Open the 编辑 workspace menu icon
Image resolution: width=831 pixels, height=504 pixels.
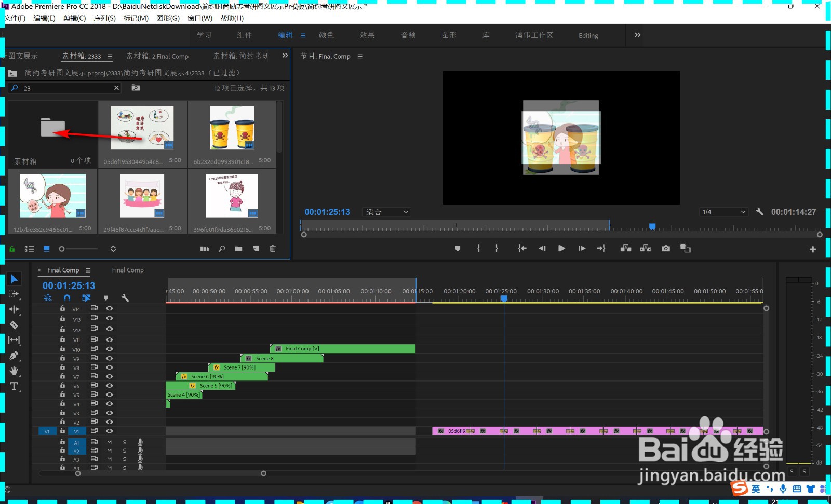[x=303, y=35]
